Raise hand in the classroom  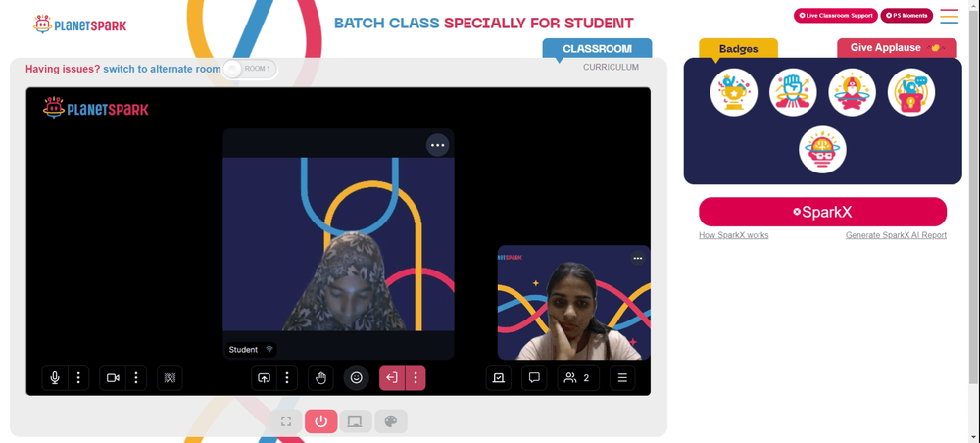point(320,378)
